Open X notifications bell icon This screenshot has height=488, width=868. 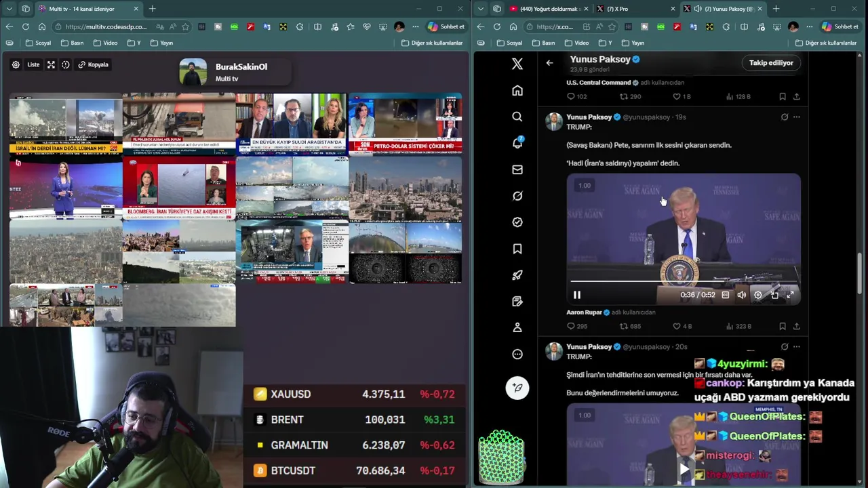(x=517, y=143)
